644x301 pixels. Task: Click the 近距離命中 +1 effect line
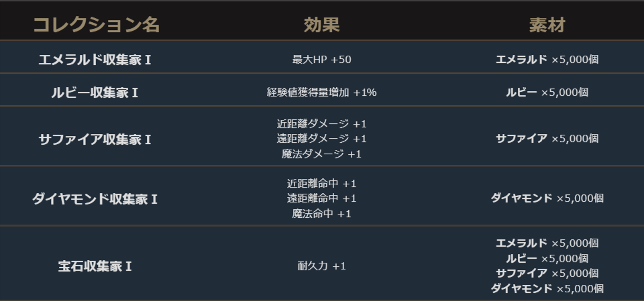(321, 184)
